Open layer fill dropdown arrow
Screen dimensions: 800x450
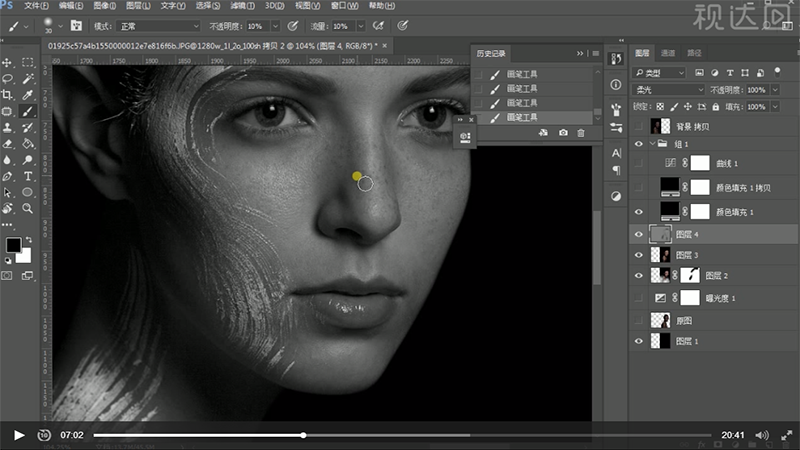(775, 107)
